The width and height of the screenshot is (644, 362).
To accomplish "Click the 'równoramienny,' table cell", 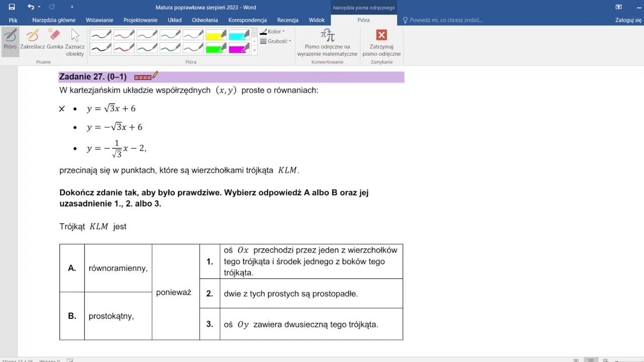I will tap(118, 268).
